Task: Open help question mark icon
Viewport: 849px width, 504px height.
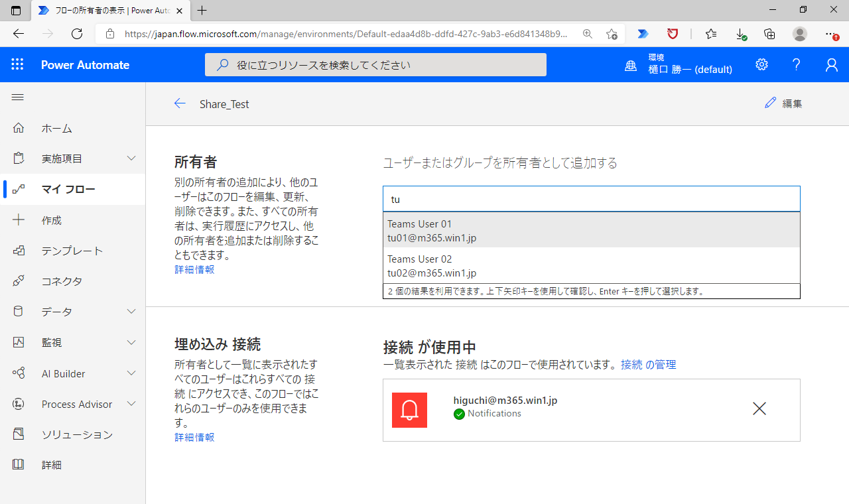Action: pyautogui.click(x=797, y=64)
